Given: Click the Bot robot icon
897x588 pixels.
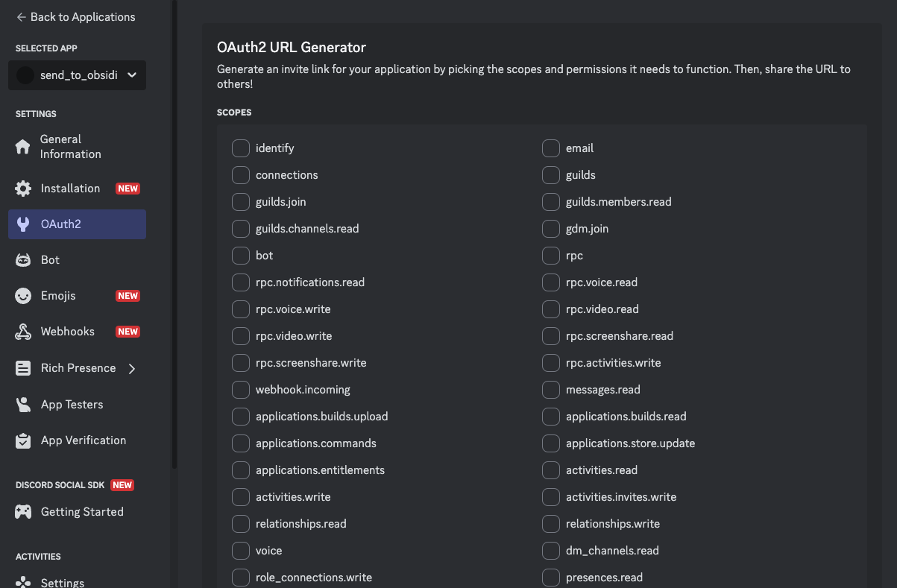Looking at the screenshot, I should click(23, 260).
